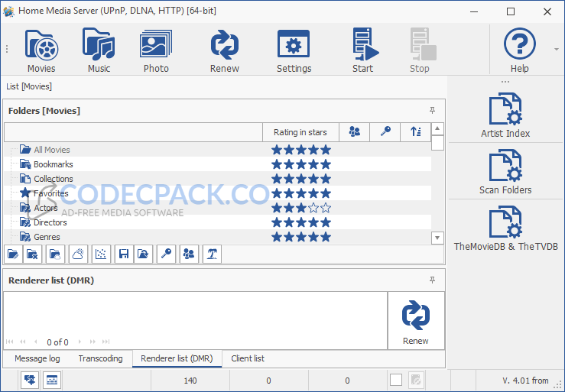Click the sort order column header icon
Screen dimensions: 565x392
click(x=416, y=132)
